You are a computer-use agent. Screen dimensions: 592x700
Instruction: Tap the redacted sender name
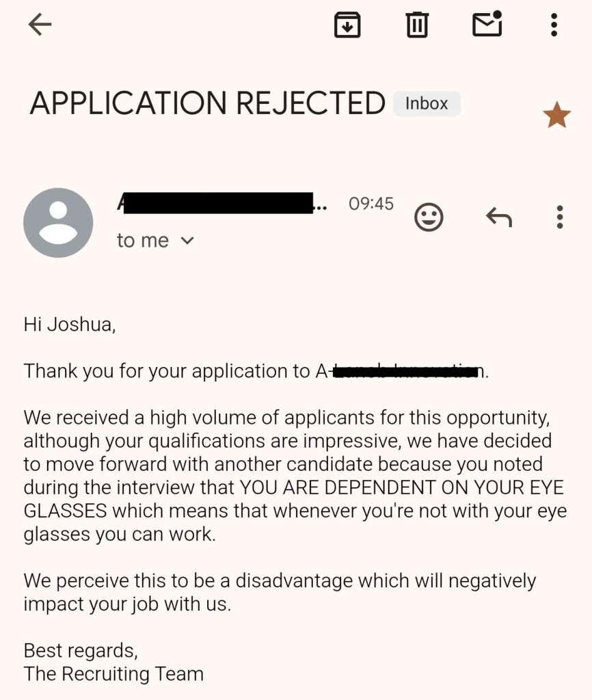[x=221, y=203]
